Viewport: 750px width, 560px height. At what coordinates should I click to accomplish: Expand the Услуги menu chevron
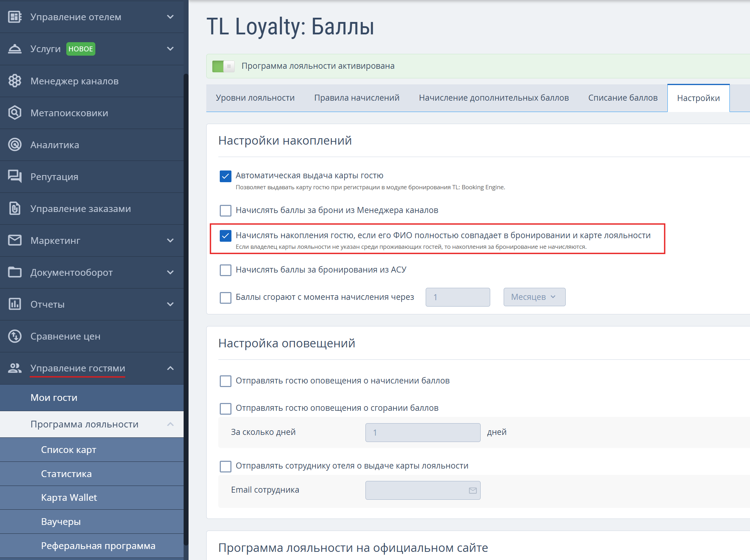coord(170,49)
